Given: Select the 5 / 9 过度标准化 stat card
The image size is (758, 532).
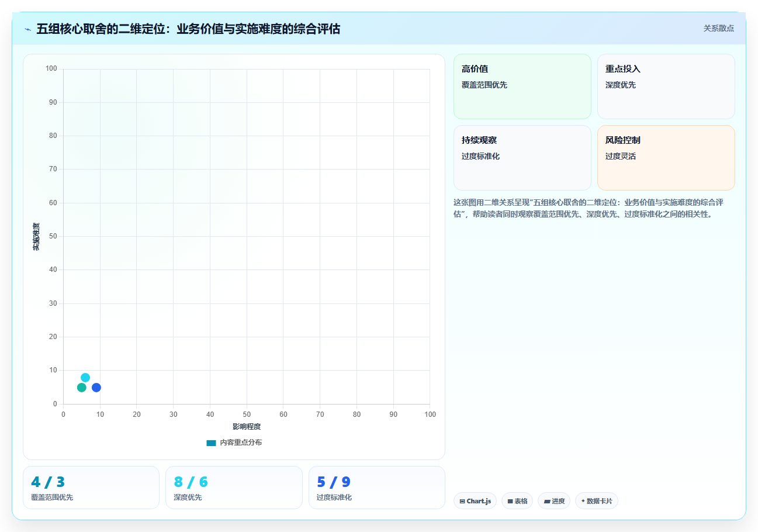Looking at the screenshot, I should pos(377,488).
